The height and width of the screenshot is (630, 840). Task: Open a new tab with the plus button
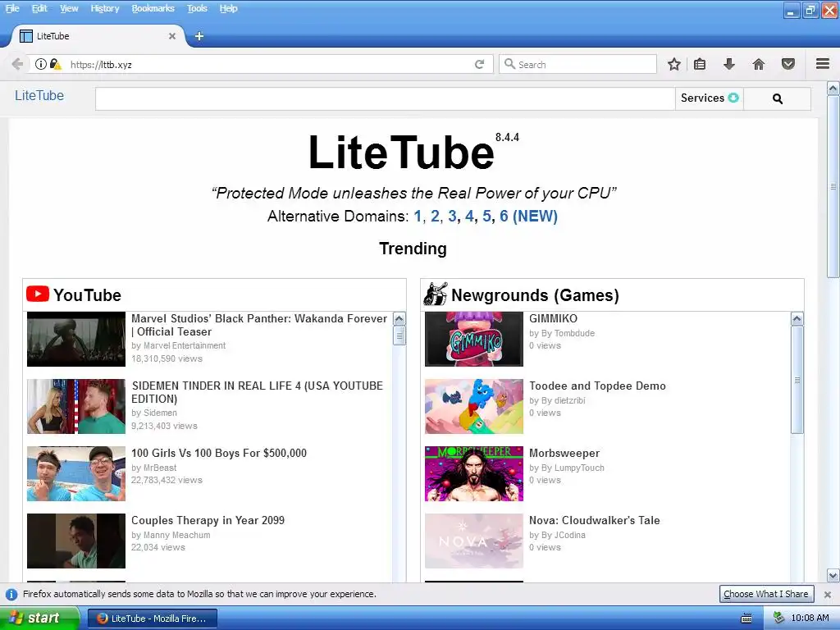coord(199,36)
